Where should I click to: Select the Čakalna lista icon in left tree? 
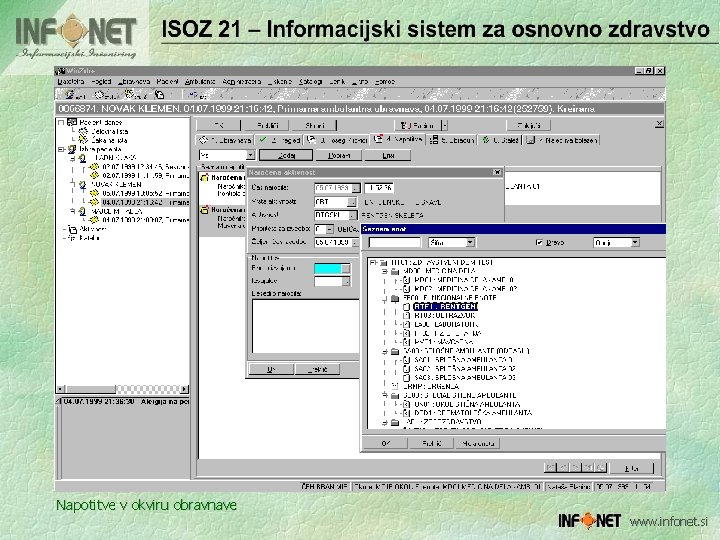(83, 140)
